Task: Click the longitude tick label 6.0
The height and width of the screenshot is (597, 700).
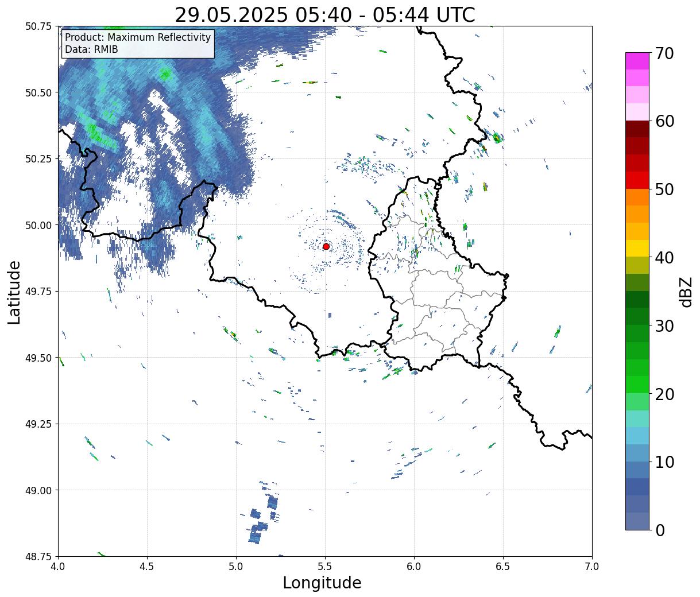Action: coord(414,567)
